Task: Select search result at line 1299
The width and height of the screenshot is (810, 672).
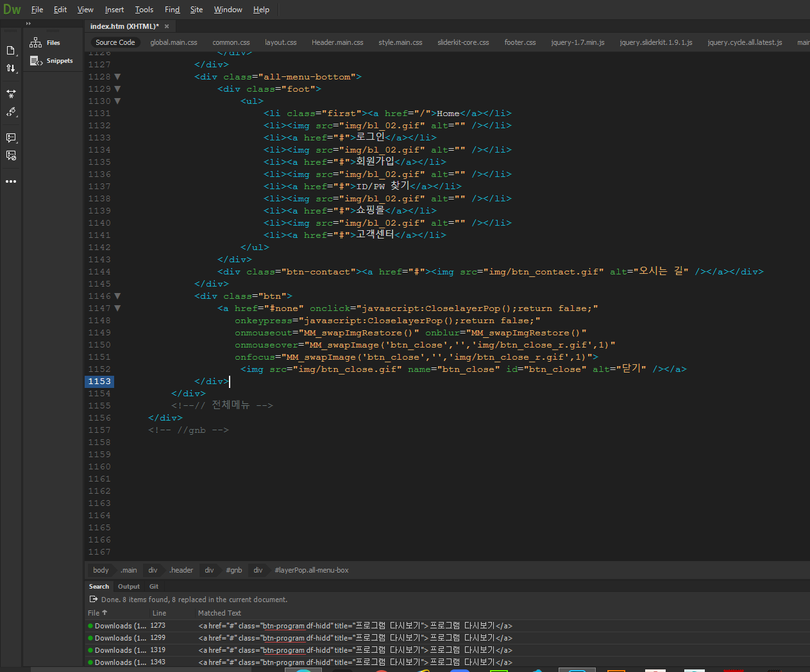Action: tap(158, 638)
